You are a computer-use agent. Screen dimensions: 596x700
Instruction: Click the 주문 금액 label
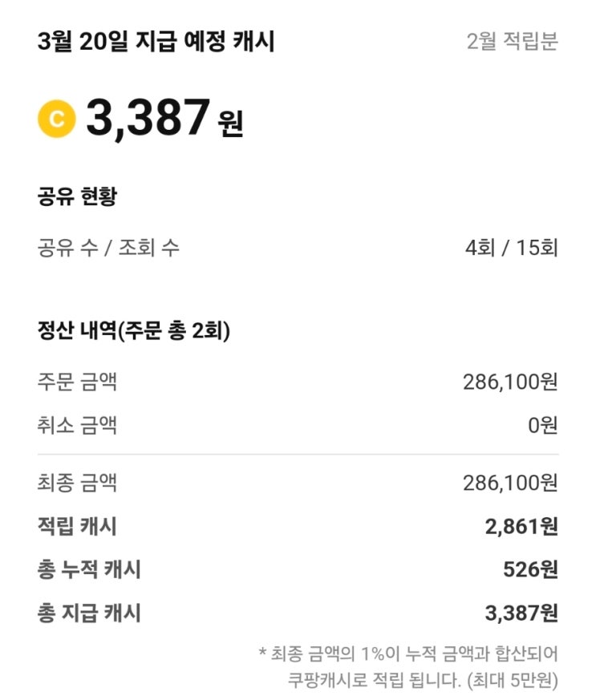coord(77,382)
